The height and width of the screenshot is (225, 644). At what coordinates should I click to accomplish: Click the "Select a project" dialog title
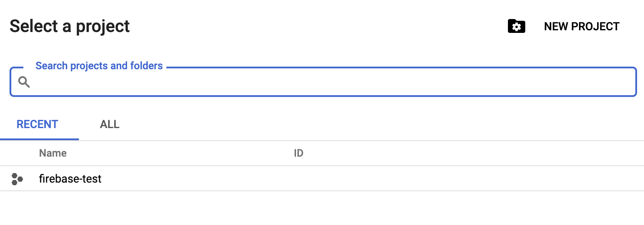(70, 26)
